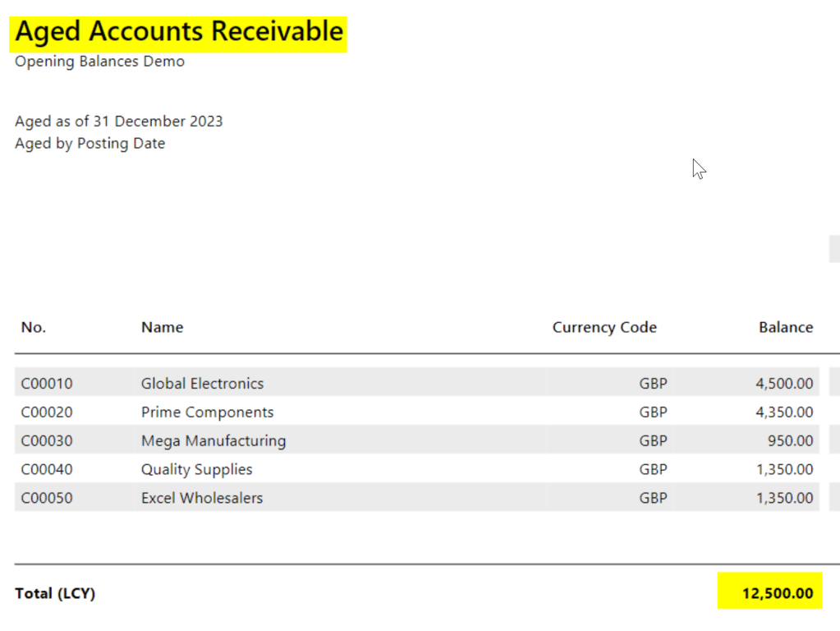Click the Mega Manufacturing customer name
The width and height of the screenshot is (840, 631).
(213, 441)
